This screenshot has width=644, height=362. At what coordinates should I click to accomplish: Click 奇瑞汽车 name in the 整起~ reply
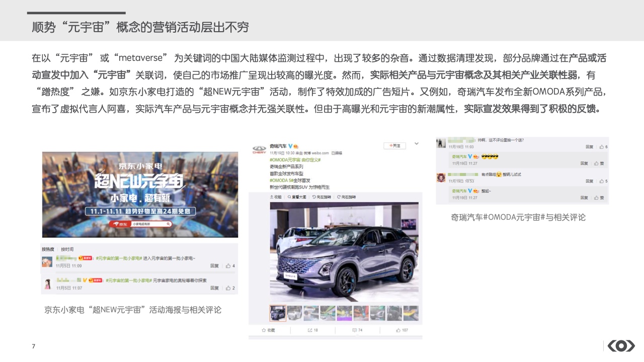(x=459, y=191)
